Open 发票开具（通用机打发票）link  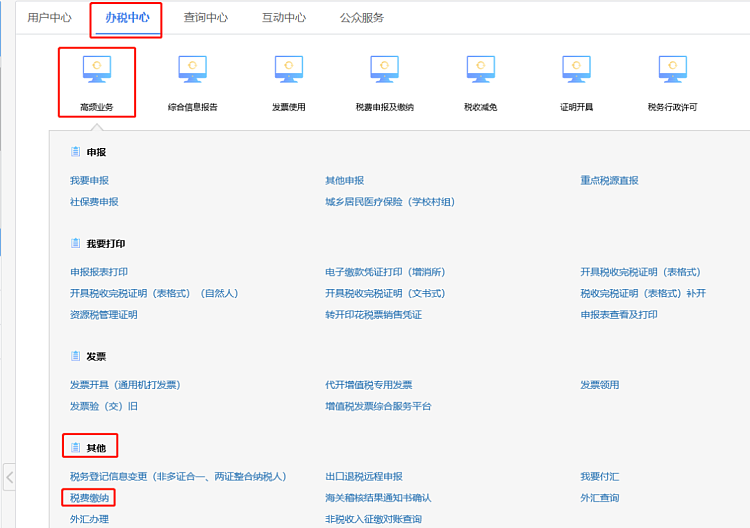125,385
